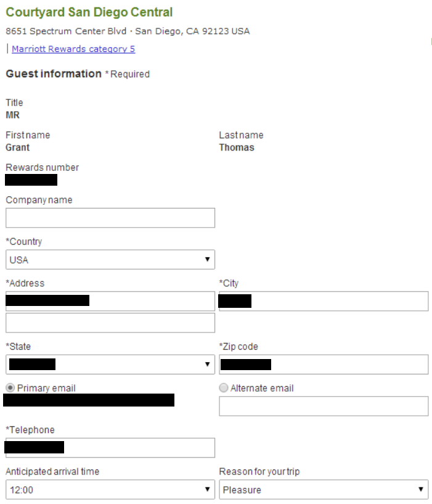Click the Telephone input field
The image size is (432, 504).
click(x=110, y=448)
